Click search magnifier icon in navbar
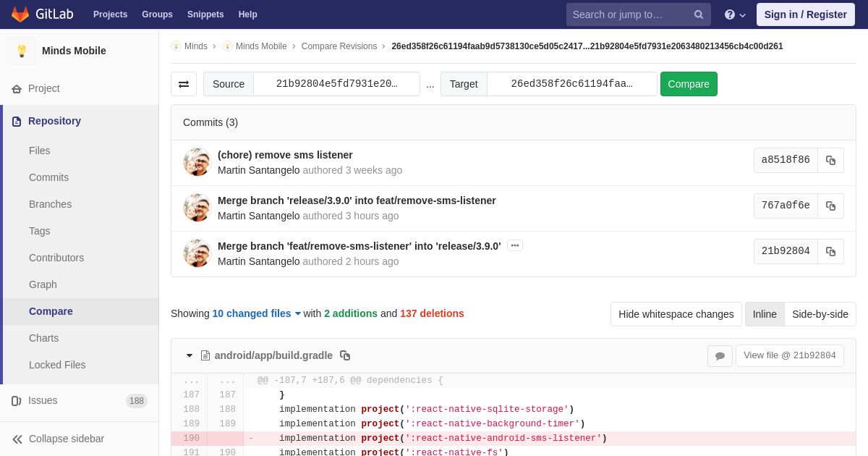 point(699,14)
